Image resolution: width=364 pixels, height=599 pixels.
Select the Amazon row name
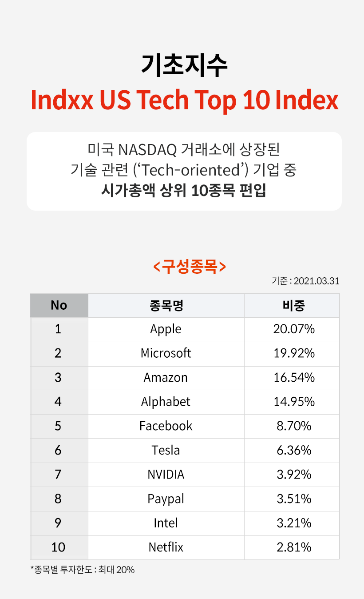pyautogui.click(x=166, y=378)
